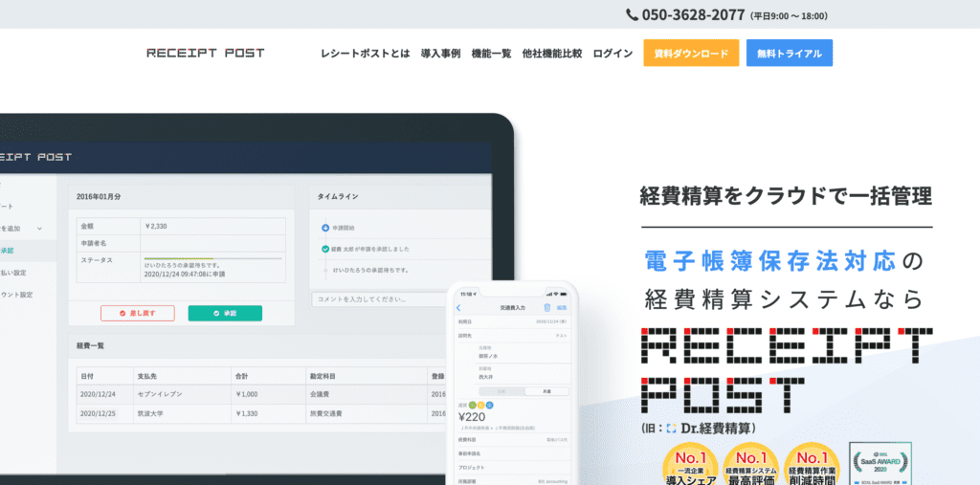Click the blue arrow icon next to 申請開始
The height and width of the screenshot is (485, 980).
click(x=325, y=228)
